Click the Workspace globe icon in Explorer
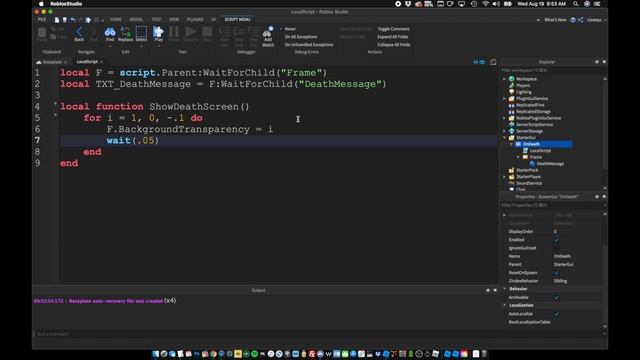The width and height of the screenshot is (640, 360). click(x=511, y=79)
